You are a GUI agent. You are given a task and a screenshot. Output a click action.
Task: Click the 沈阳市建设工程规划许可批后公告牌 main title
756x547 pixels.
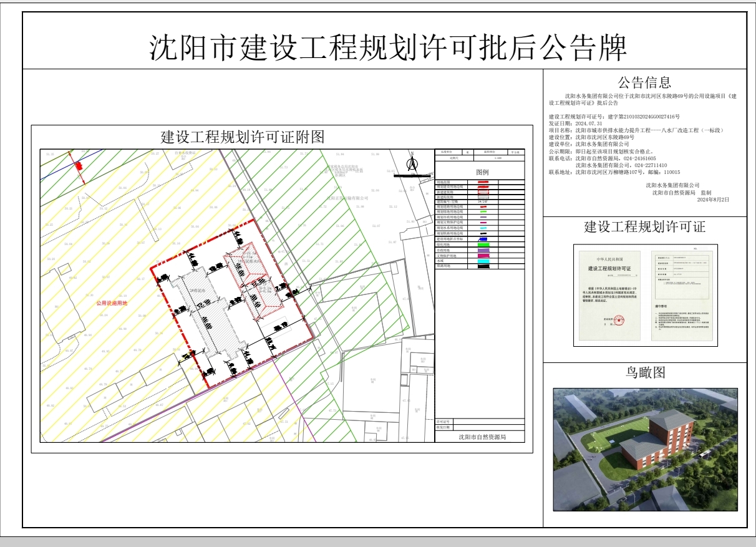[x=387, y=47]
